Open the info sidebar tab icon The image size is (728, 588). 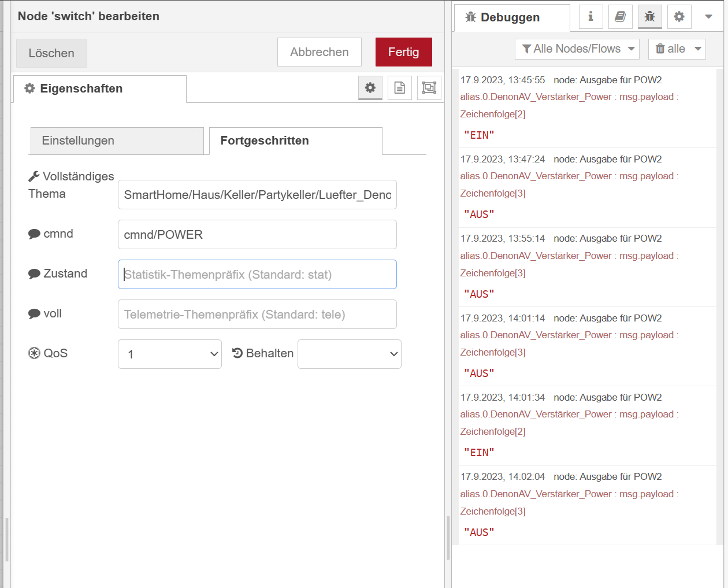(590, 17)
